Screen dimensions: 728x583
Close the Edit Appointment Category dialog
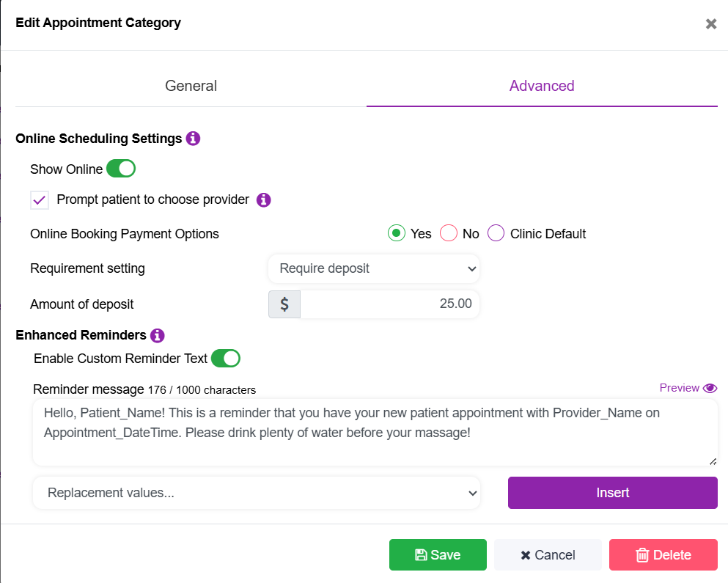[710, 23]
